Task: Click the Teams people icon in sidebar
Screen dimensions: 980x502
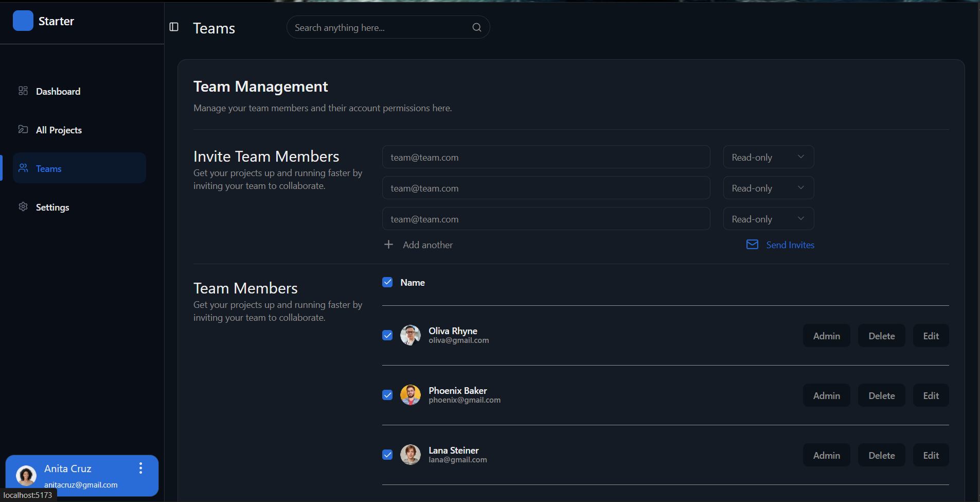Action: [23, 168]
